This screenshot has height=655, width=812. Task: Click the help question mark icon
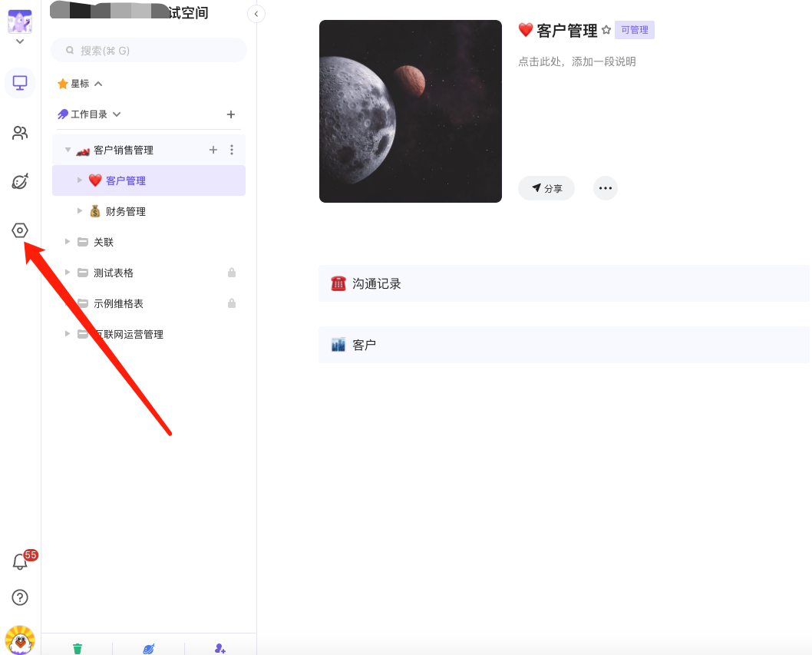click(20, 597)
